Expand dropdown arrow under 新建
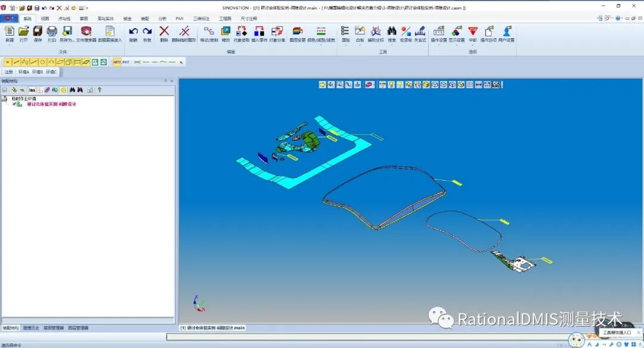This screenshot has height=348, width=644. click(x=10, y=45)
